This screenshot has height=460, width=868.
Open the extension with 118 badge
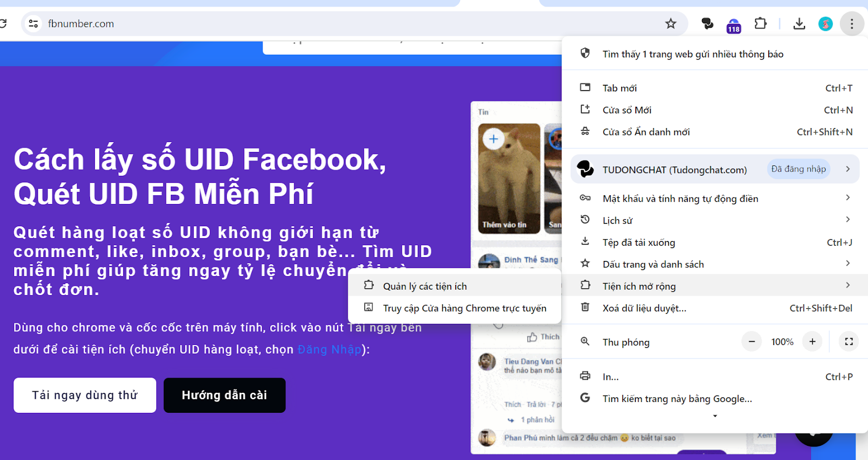[733, 25]
